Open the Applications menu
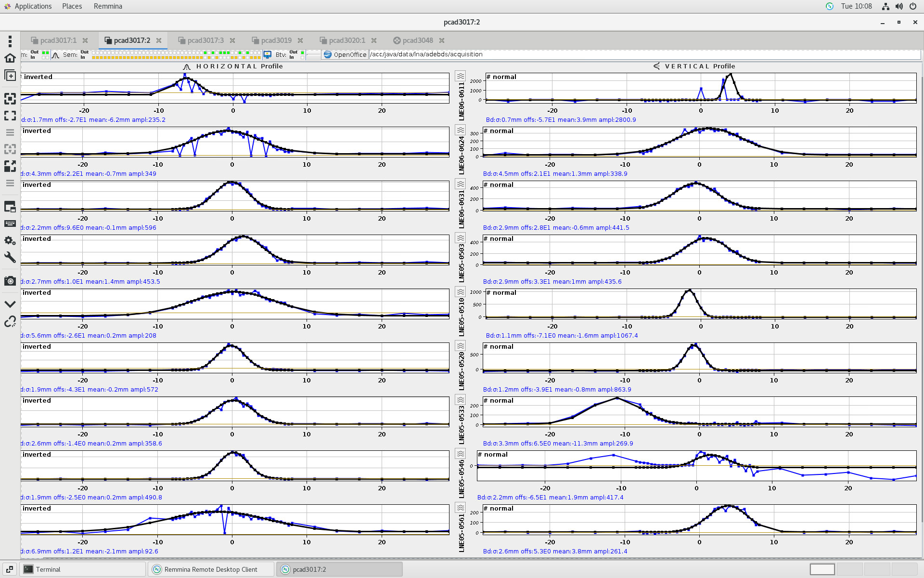The height and width of the screenshot is (578, 924). pos(33,6)
